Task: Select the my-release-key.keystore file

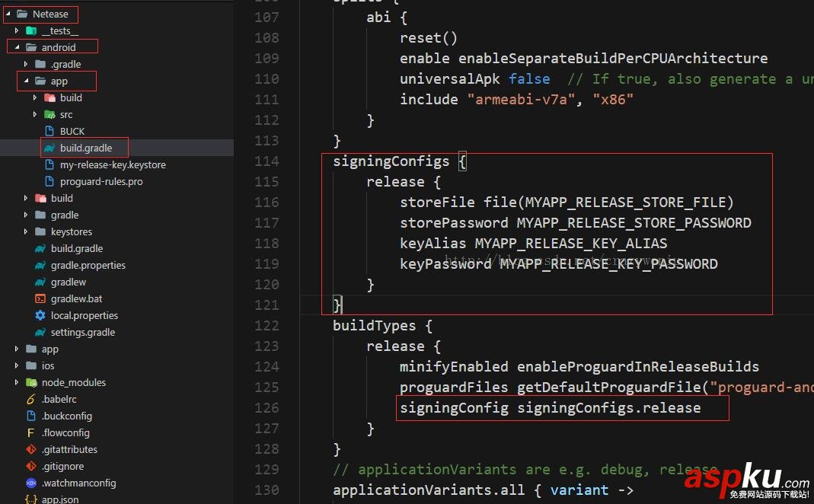Action: pyautogui.click(x=112, y=164)
